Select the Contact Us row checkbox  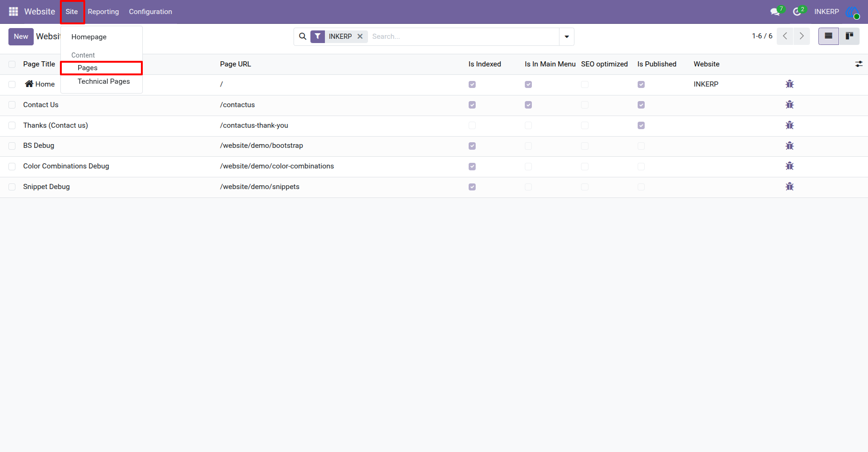(12, 105)
